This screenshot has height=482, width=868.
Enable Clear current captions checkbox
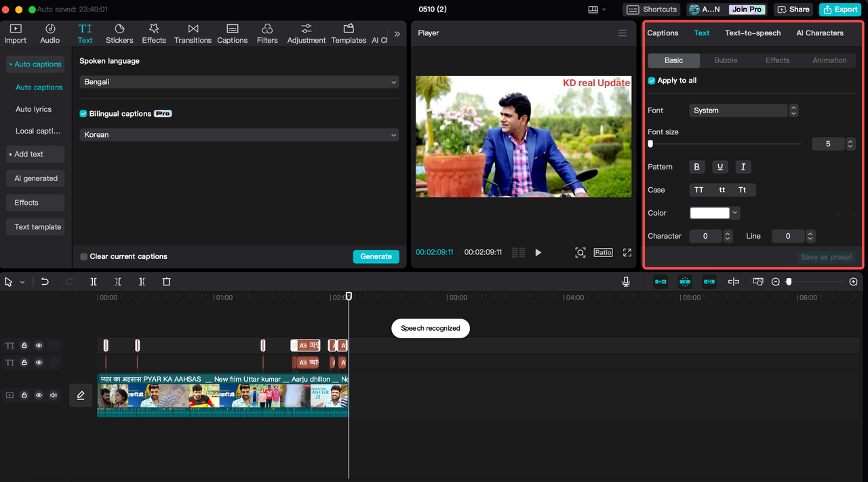click(84, 257)
